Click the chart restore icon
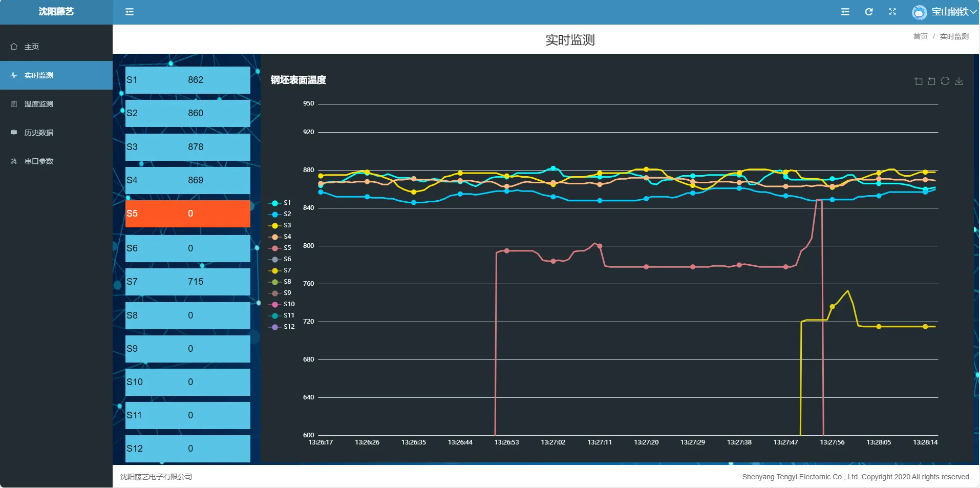Image resolution: width=980 pixels, height=488 pixels. coord(945,81)
